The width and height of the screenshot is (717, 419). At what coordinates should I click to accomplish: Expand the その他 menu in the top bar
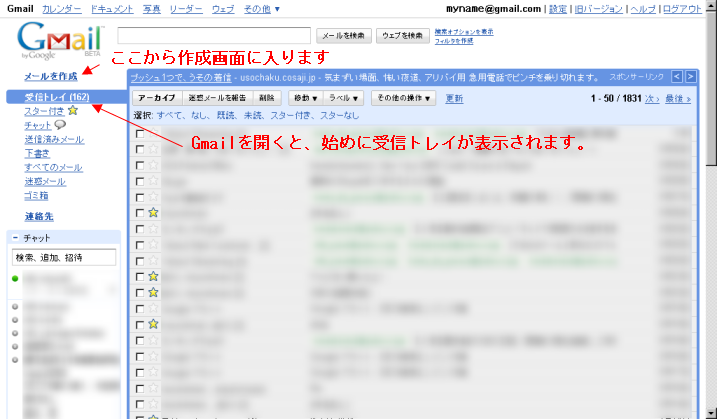pos(262,9)
